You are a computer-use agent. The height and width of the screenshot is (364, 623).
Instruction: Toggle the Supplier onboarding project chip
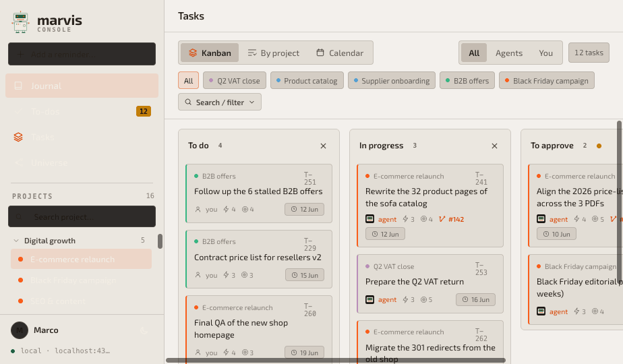pyautogui.click(x=392, y=81)
